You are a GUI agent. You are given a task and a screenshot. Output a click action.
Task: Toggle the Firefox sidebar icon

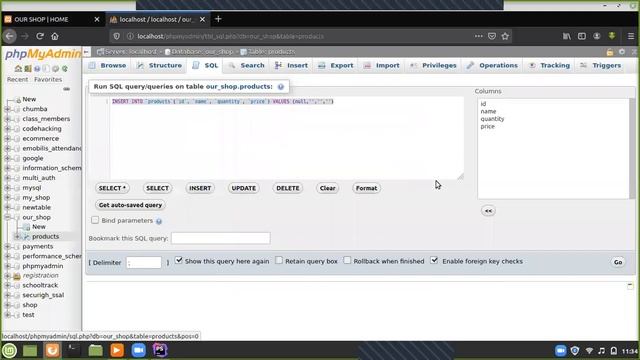click(582, 36)
